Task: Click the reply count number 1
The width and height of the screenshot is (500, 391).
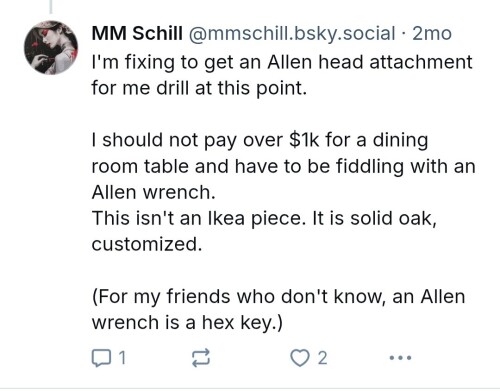Action: click(x=122, y=358)
